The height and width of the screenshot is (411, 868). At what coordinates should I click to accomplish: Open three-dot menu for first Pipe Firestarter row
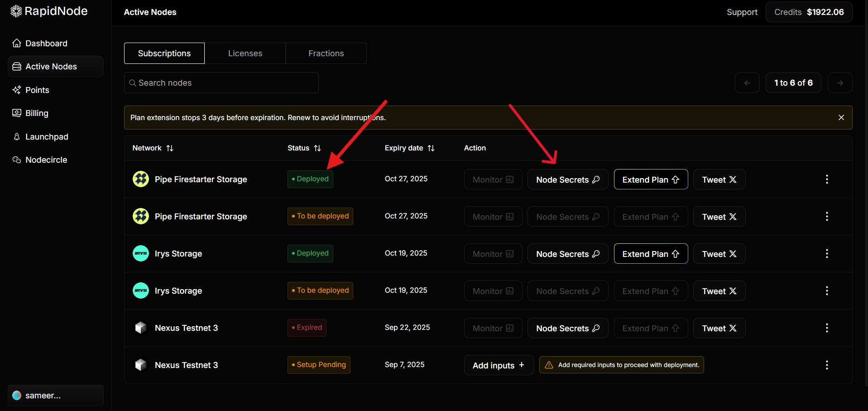click(x=826, y=179)
